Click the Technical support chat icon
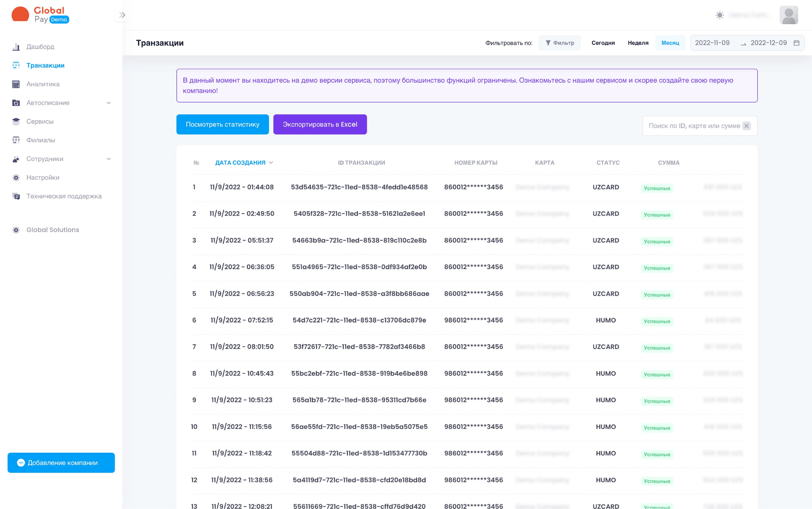This screenshot has height=509, width=812. pos(16,196)
